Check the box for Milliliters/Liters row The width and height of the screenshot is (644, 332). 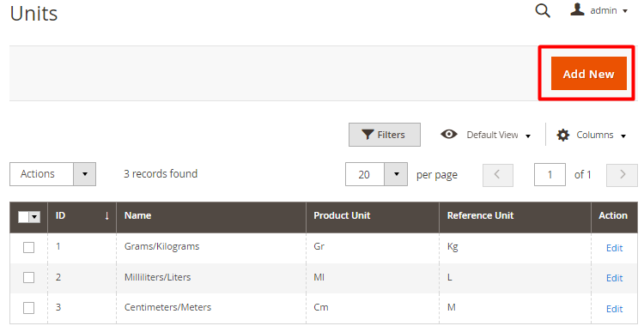tap(28, 278)
